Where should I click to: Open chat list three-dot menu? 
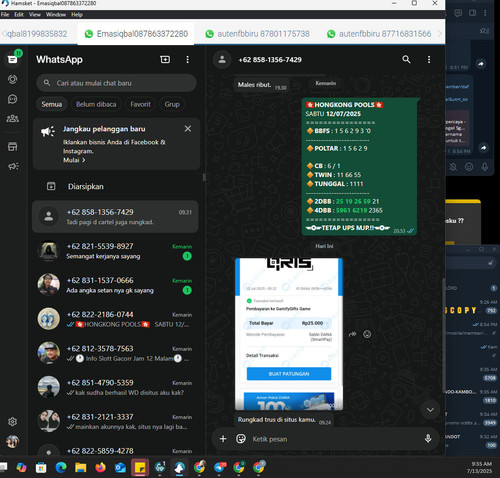187,59
